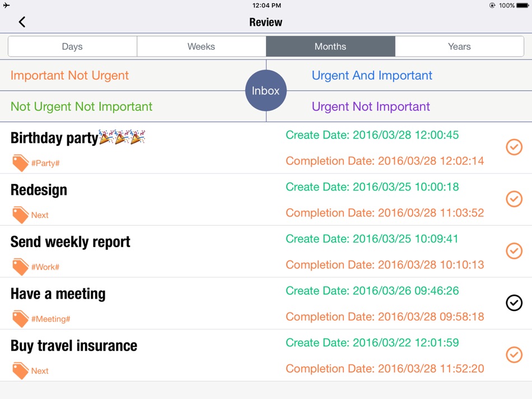Click Completion Date 2016/03/28 11:52:20
The width and height of the screenshot is (532, 399).
[385, 369]
